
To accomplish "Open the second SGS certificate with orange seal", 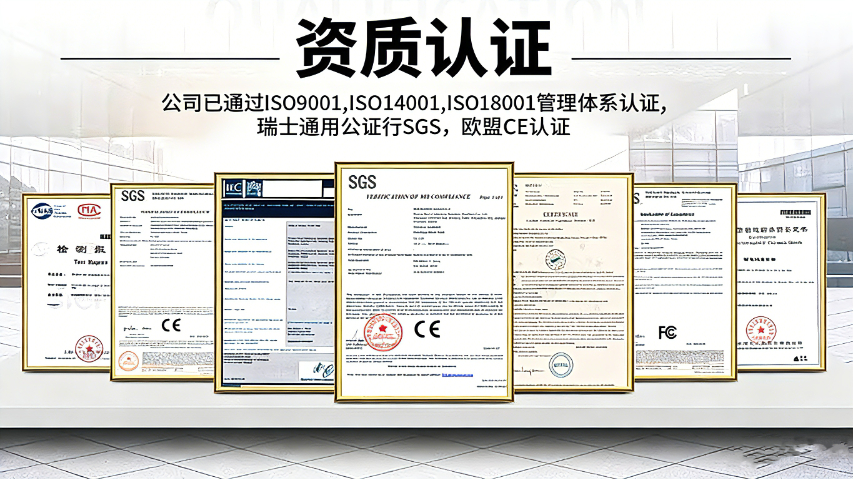I will pyautogui.click(x=163, y=282).
